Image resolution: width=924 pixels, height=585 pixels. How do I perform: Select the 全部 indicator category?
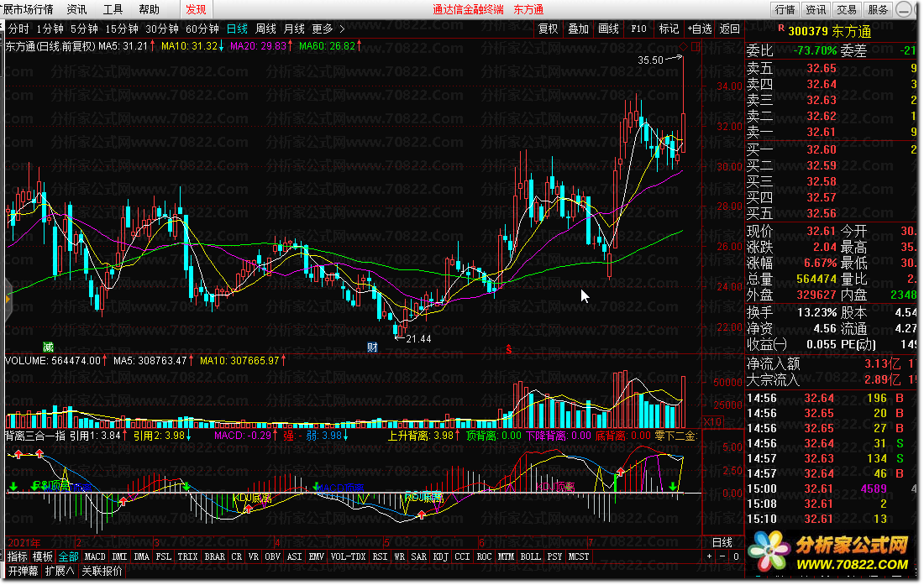click(x=68, y=556)
